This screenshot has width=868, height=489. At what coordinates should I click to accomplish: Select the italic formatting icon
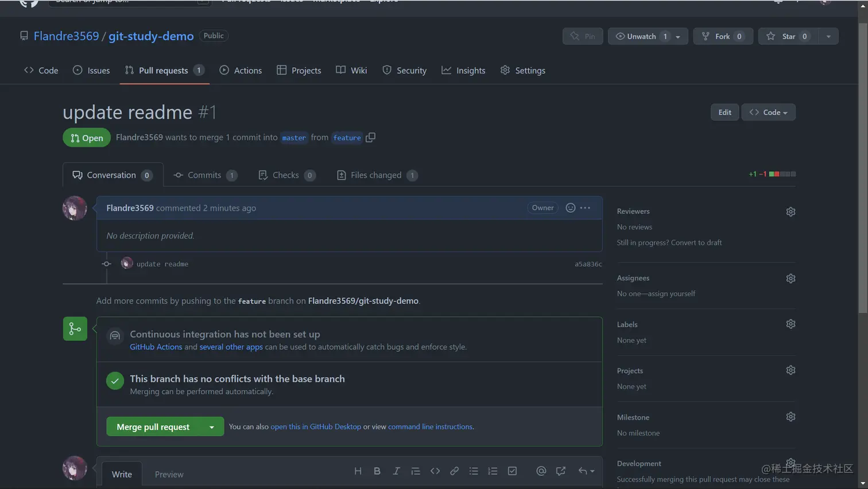point(396,471)
